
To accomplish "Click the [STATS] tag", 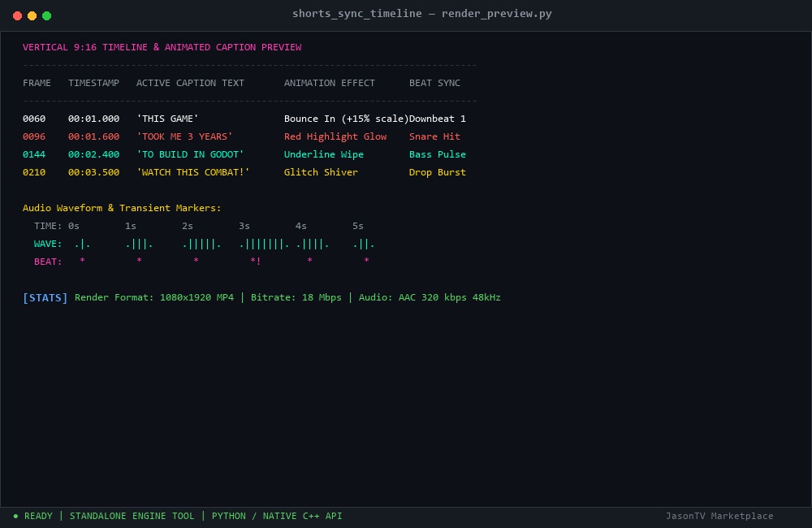I will tap(45, 297).
